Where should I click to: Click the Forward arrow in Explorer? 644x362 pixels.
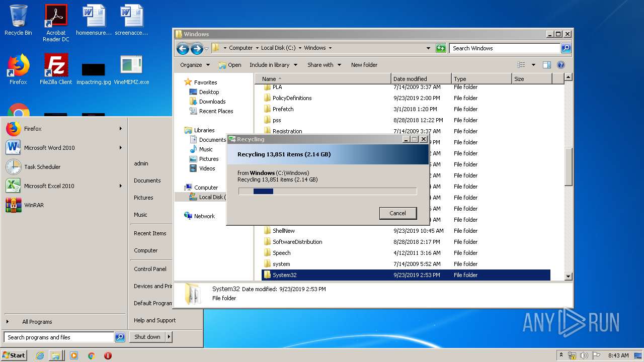[197, 48]
